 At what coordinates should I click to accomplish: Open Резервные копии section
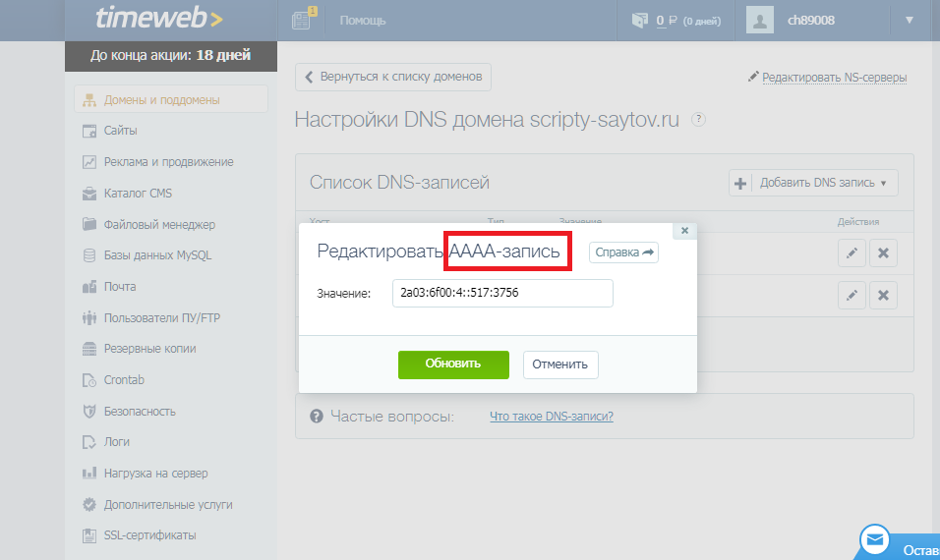[x=149, y=349]
